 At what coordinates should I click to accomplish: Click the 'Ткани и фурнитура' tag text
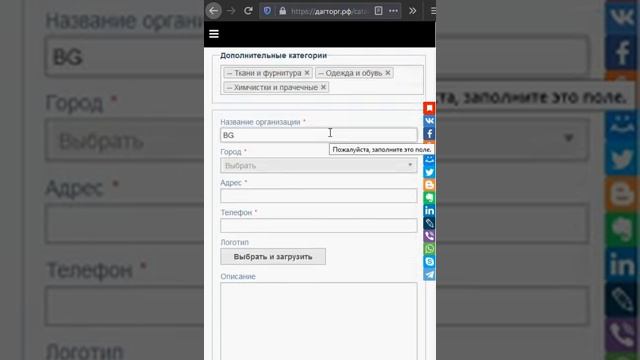(x=268, y=73)
